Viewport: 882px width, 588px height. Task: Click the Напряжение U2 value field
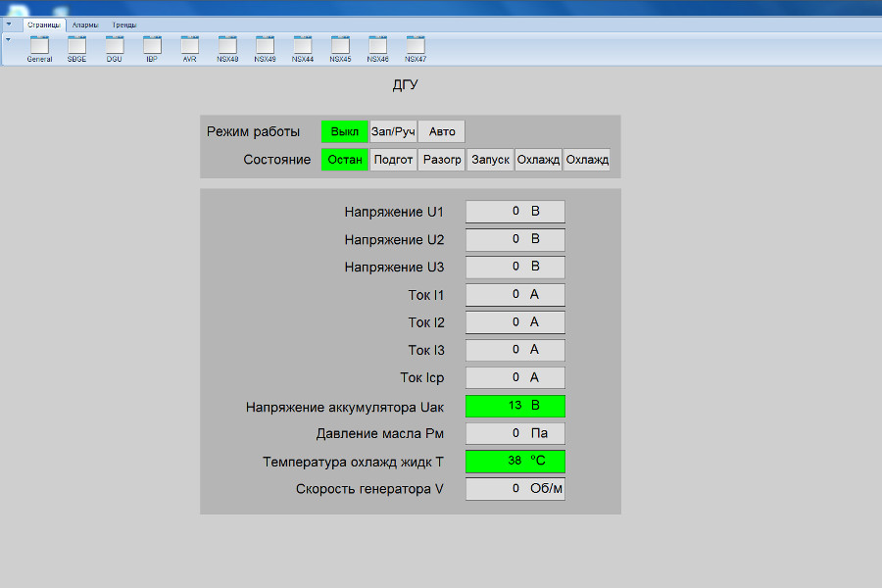pyautogui.click(x=515, y=239)
